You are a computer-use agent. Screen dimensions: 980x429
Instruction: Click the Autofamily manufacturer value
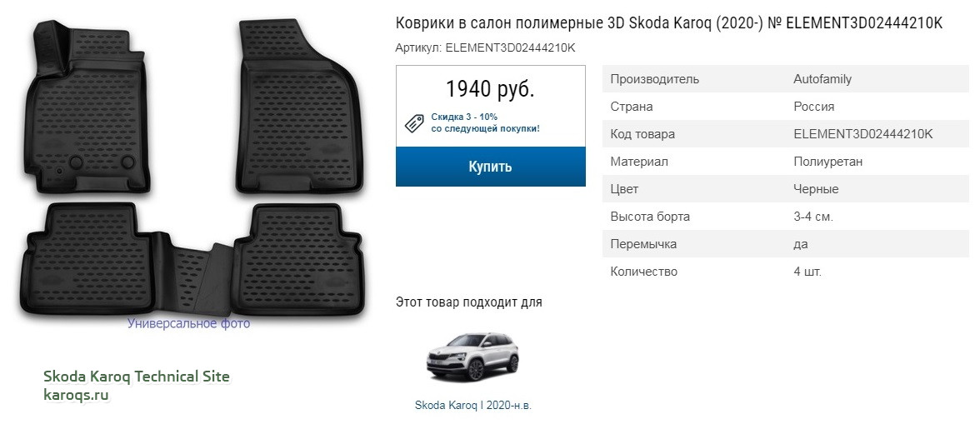click(822, 79)
